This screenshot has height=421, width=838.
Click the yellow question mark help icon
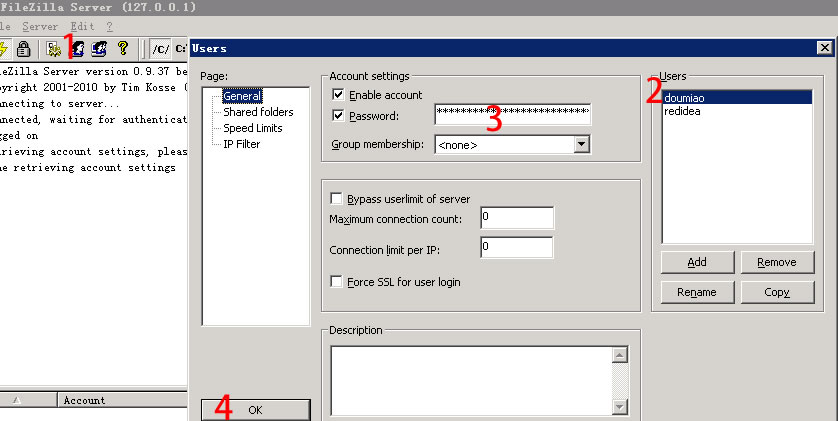pyautogui.click(x=123, y=49)
